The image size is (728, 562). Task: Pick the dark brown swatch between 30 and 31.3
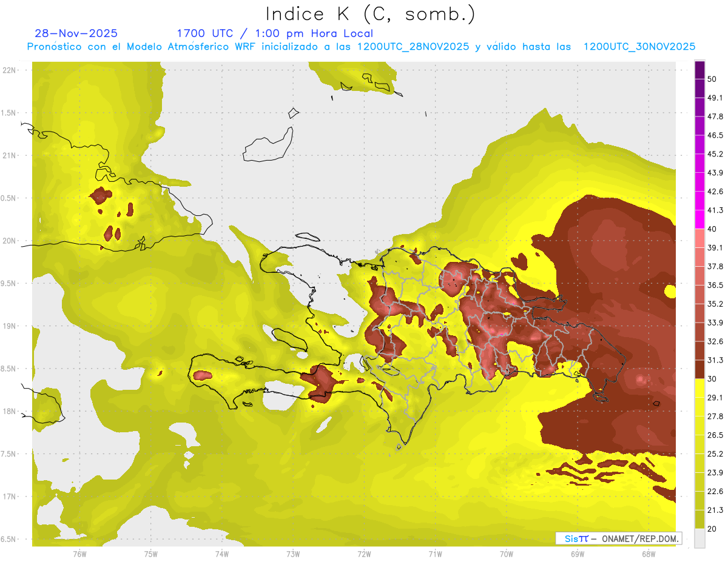pyautogui.click(x=699, y=369)
